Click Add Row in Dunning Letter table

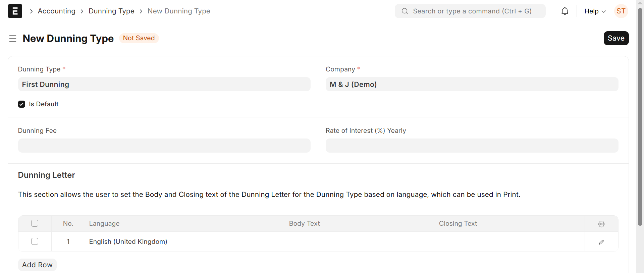click(x=37, y=265)
